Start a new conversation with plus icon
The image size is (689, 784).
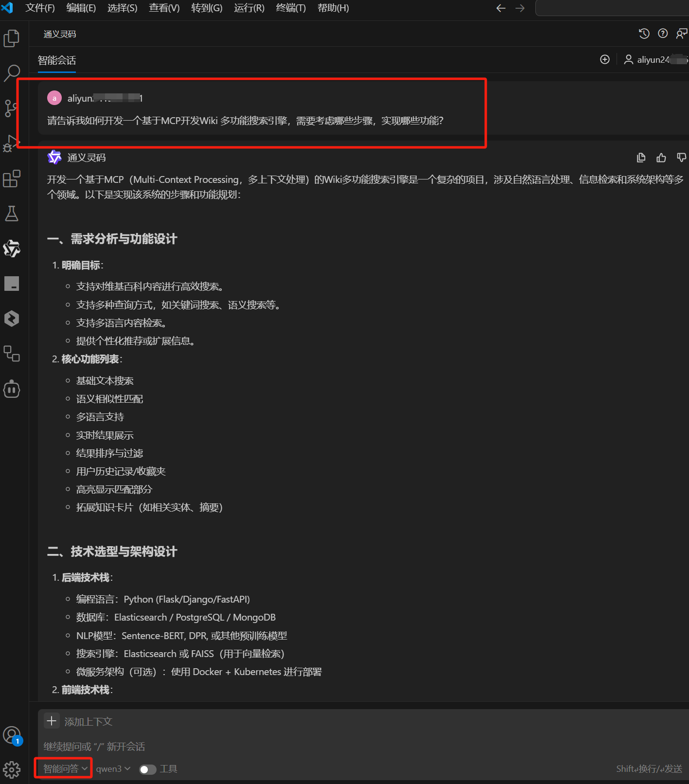(605, 59)
